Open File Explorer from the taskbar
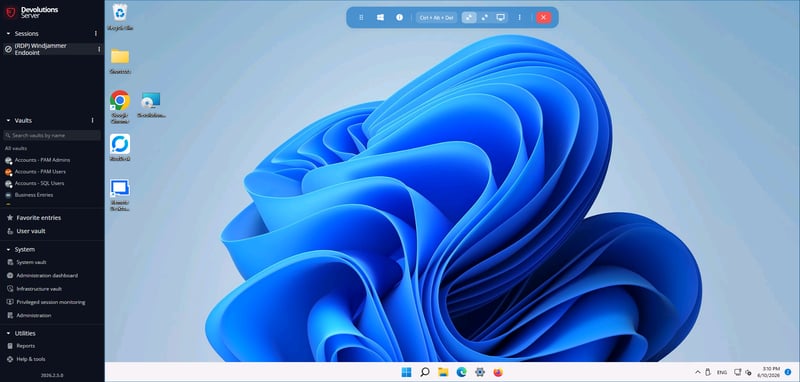The height and width of the screenshot is (382, 800). 443,372
